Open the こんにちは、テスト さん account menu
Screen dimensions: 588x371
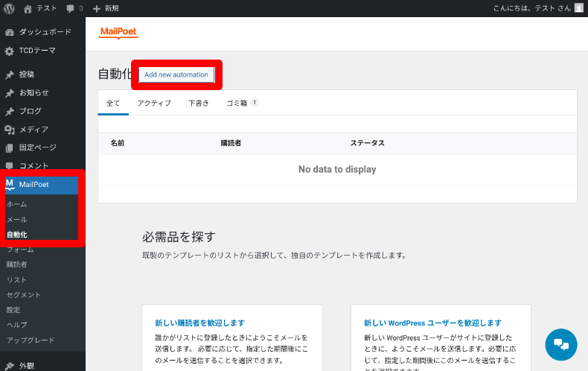click(538, 8)
